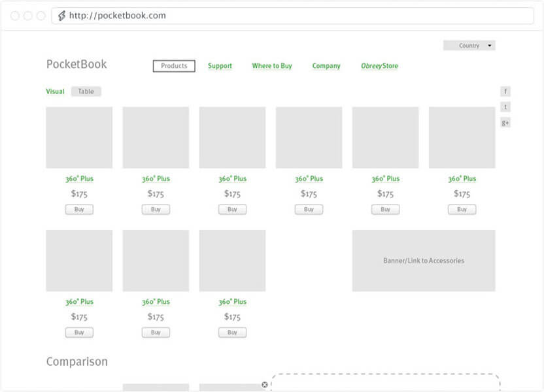
Task: Go to Where to Buy page
Action: point(272,66)
